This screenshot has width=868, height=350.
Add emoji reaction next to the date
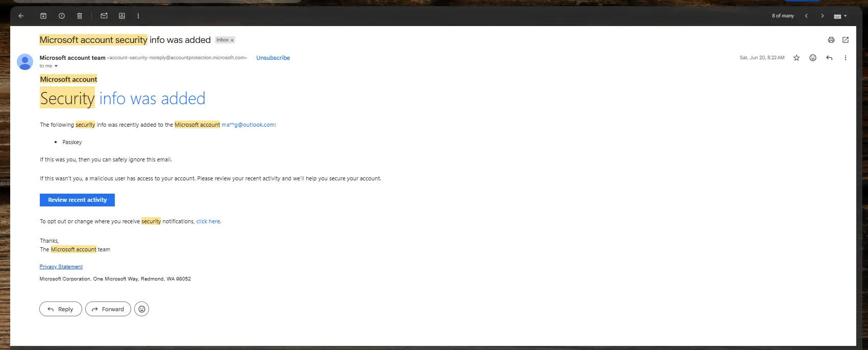813,58
